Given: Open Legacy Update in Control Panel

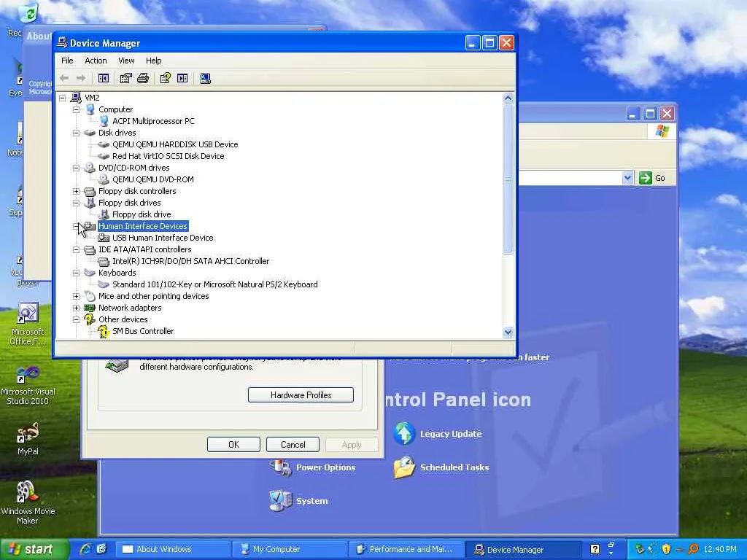Looking at the screenshot, I should 438,434.
